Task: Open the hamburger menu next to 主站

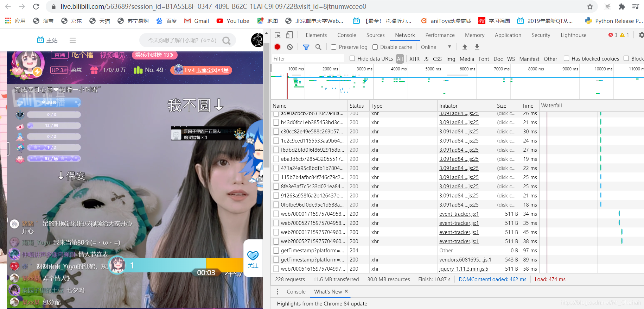Action: (x=72, y=40)
